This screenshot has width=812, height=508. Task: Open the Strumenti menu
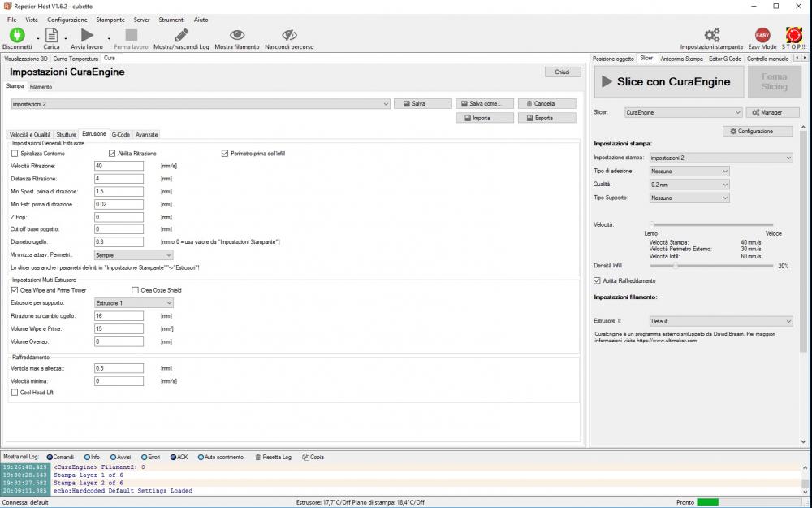point(171,19)
